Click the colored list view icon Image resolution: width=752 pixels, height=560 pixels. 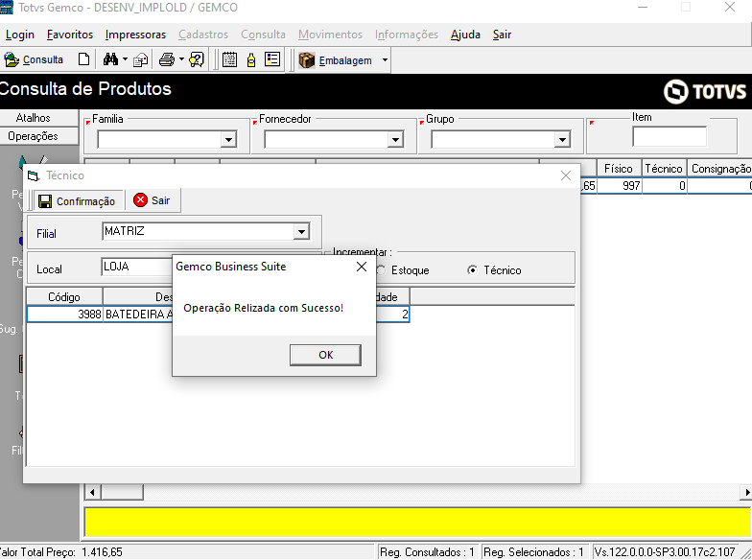[272, 59]
